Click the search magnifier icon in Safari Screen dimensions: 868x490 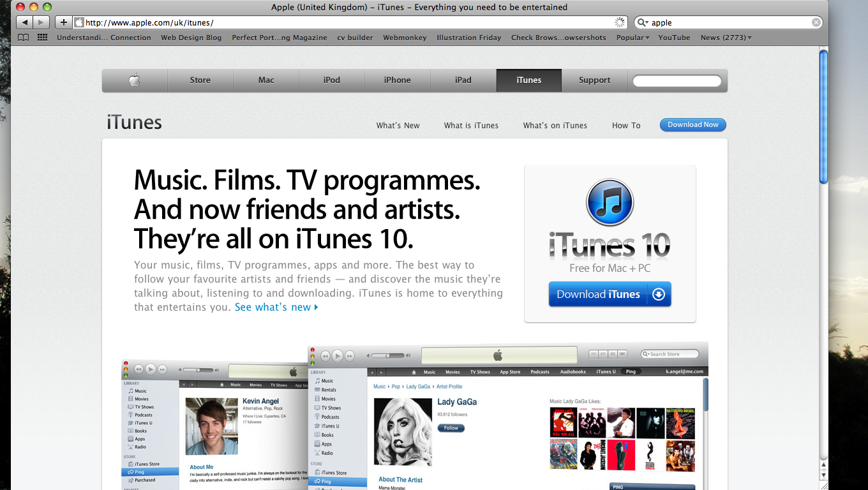[x=643, y=22]
